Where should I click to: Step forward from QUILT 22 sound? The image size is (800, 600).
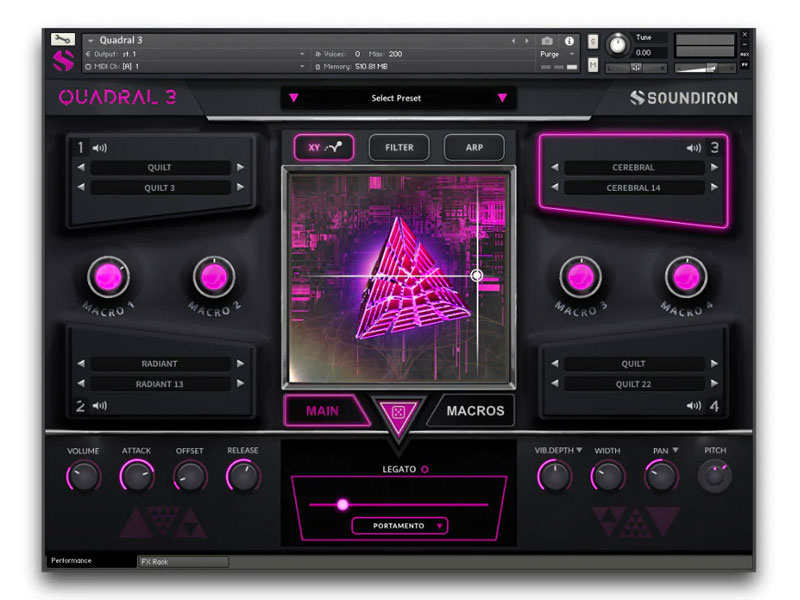[x=714, y=383]
